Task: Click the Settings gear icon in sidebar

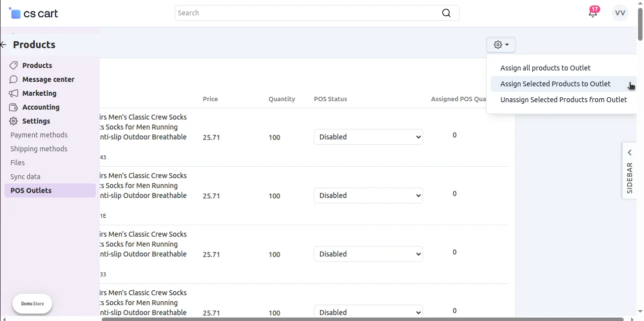Action: click(x=13, y=121)
